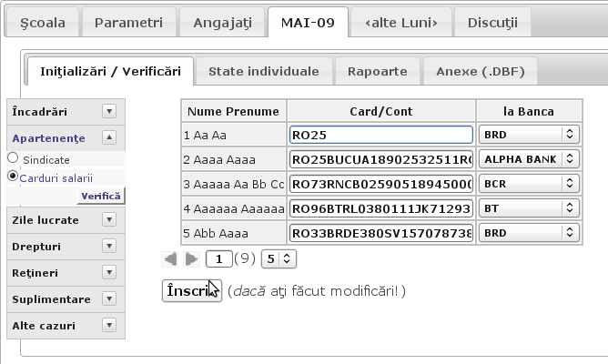Image resolution: width=608 pixels, height=364 pixels.
Task: Expand the Drepturi section arrow
Action: click(x=109, y=247)
